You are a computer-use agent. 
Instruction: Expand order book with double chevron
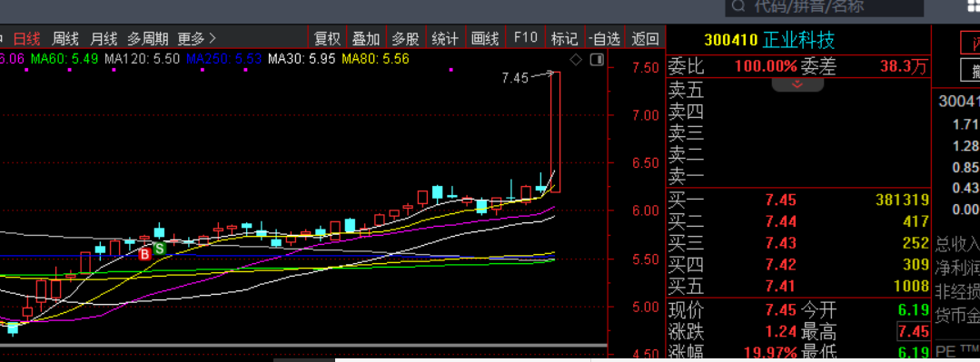point(797,84)
